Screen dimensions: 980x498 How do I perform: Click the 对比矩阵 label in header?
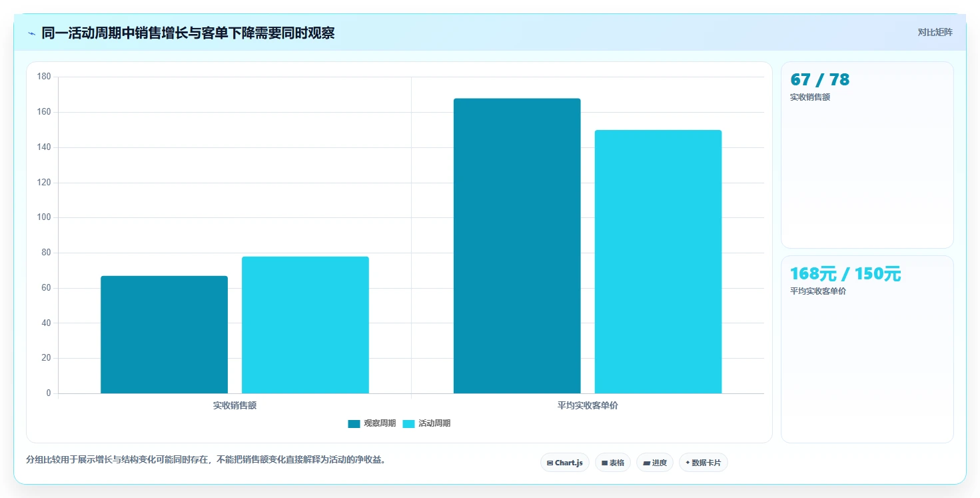point(935,32)
